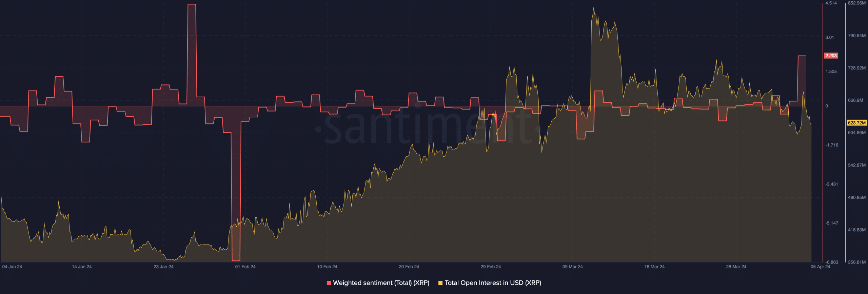Click the -5.147 sentiment axis value
Image resolution: width=868 pixels, height=294 pixels.
[x=832, y=223]
